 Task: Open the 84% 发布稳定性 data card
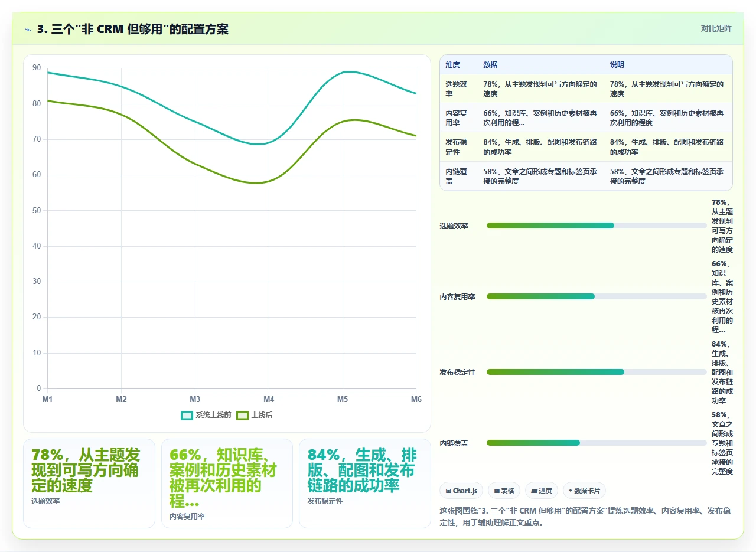coord(364,483)
